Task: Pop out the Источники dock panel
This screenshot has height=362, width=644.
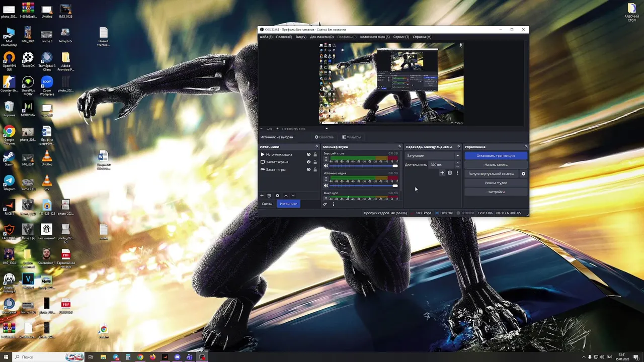Action: (317, 147)
